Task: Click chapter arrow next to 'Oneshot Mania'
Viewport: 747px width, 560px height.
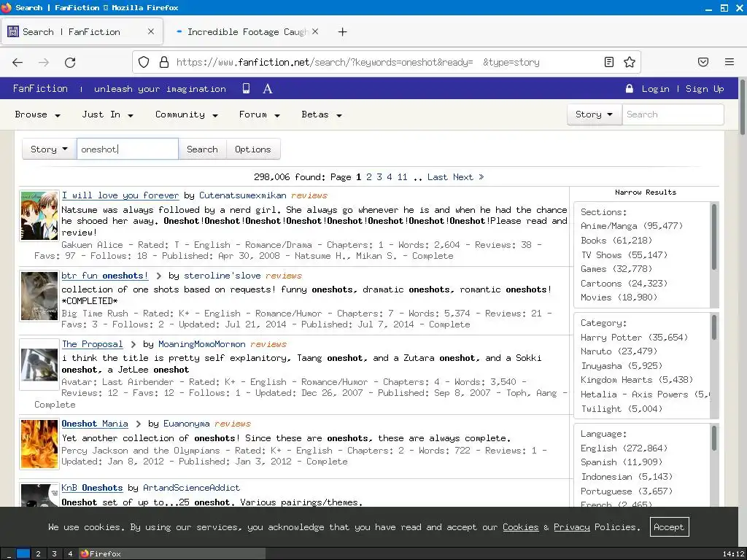Action: (x=138, y=424)
